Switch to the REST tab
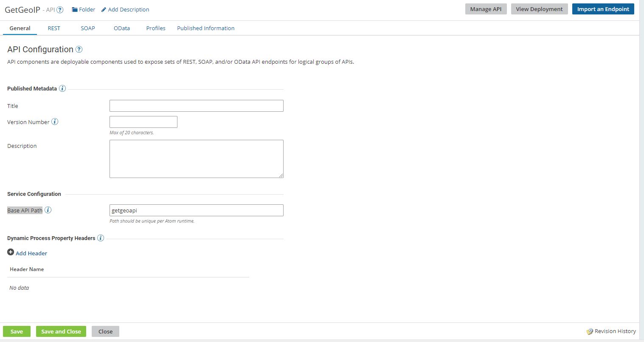Viewport: 644px width, 342px height. pos(54,28)
